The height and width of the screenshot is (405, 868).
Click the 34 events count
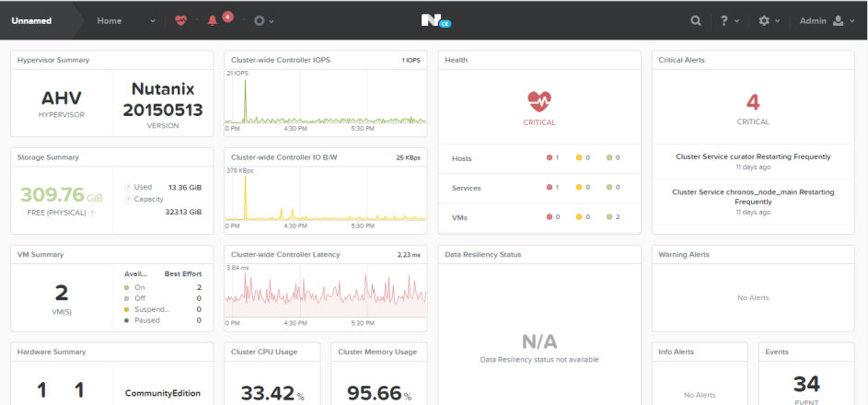[x=806, y=384]
